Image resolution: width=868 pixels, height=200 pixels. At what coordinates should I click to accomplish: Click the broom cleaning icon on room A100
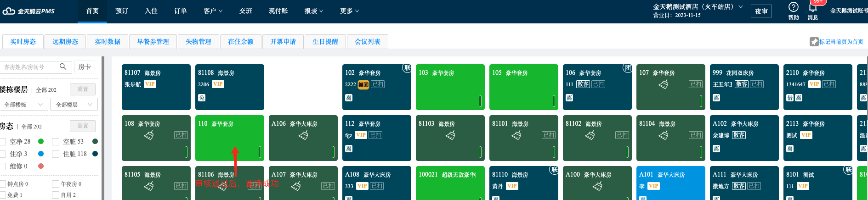[597, 186]
